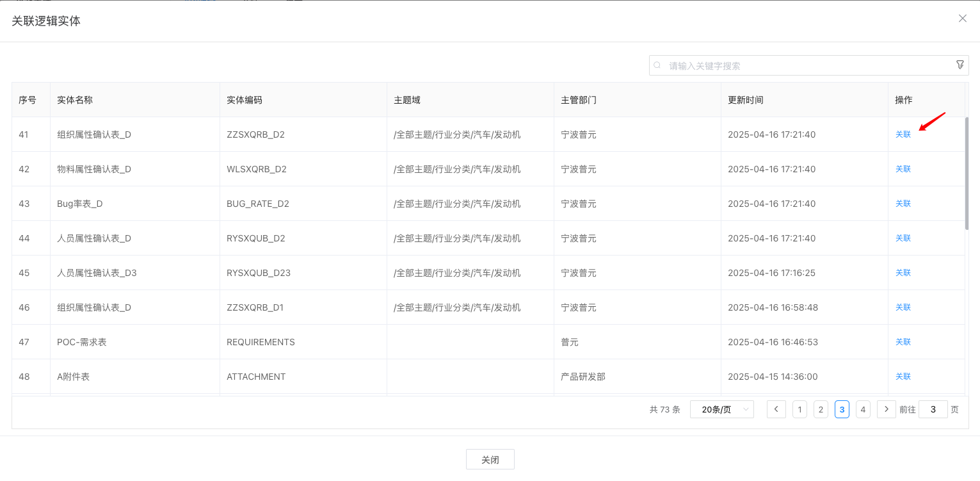The width and height of the screenshot is (980, 481).
Task: Click 关联 for 人员属性确认表_D3
Action: 903,273
